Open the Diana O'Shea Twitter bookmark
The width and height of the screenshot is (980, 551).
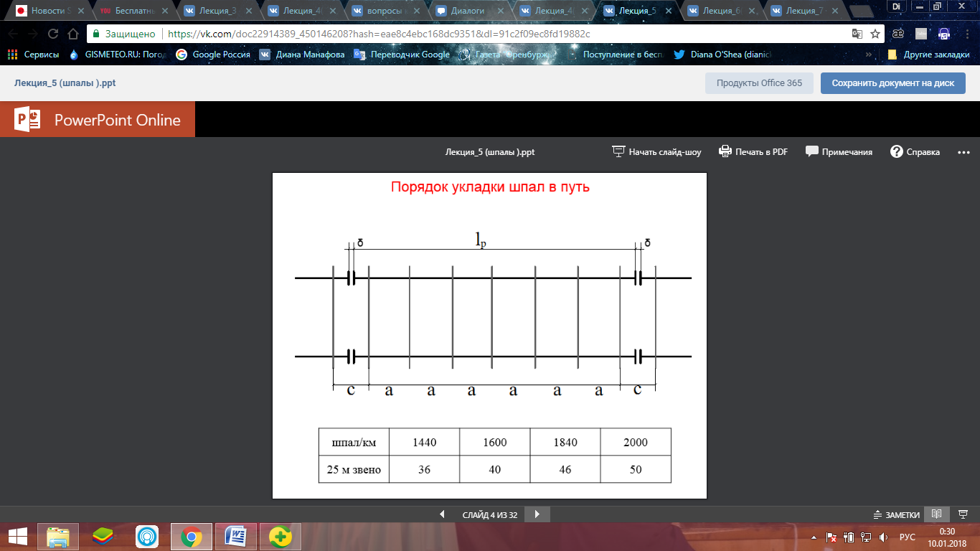pos(722,55)
